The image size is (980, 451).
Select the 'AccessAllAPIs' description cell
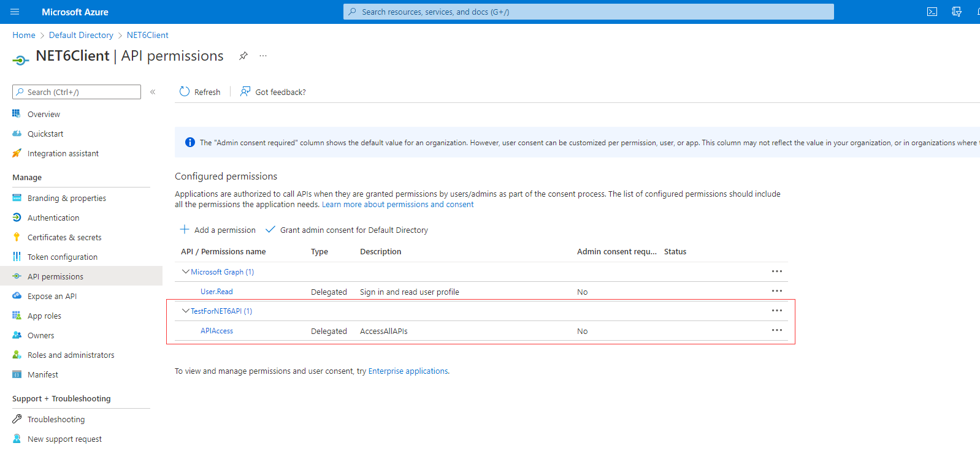(384, 331)
